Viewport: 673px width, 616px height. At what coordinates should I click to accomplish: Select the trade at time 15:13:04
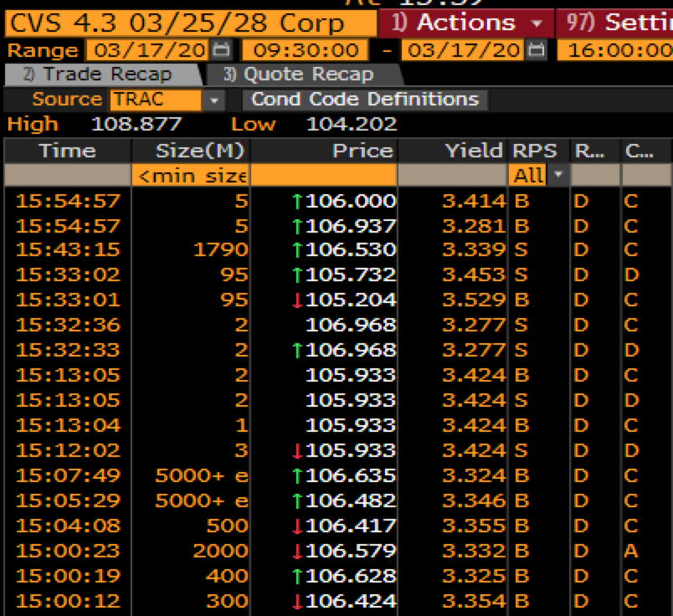point(337,425)
